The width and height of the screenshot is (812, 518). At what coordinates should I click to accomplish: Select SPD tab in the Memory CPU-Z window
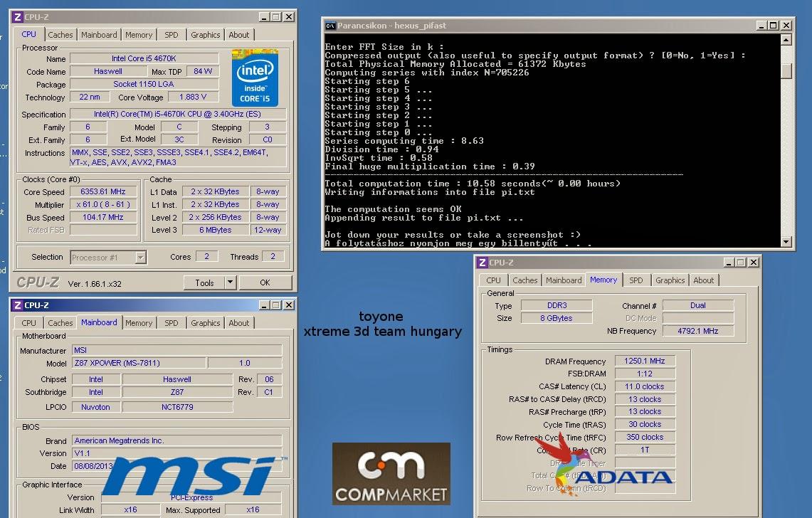tap(636, 280)
